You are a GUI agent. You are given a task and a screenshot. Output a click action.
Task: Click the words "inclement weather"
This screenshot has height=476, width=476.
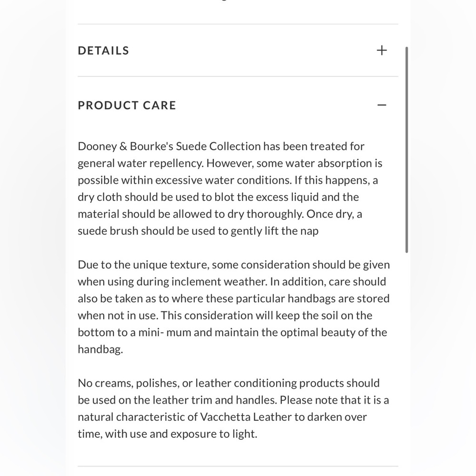click(x=225, y=281)
